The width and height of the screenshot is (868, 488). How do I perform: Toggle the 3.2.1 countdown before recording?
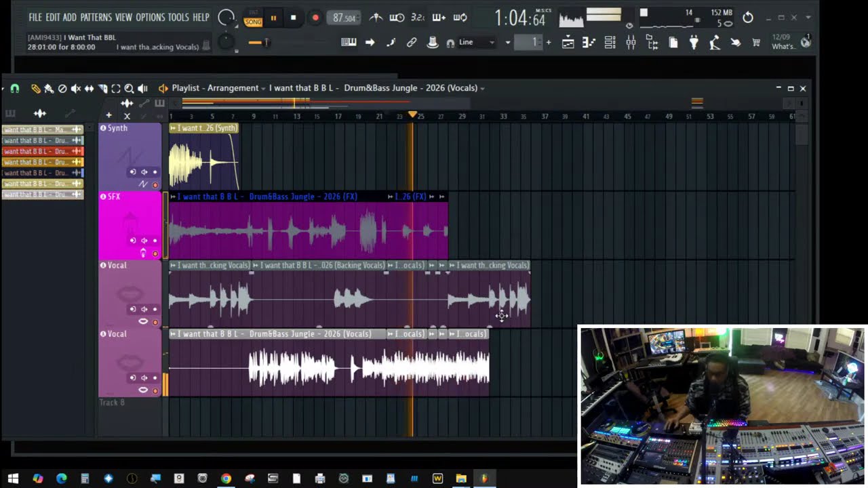pyautogui.click(x=418, y=18)
